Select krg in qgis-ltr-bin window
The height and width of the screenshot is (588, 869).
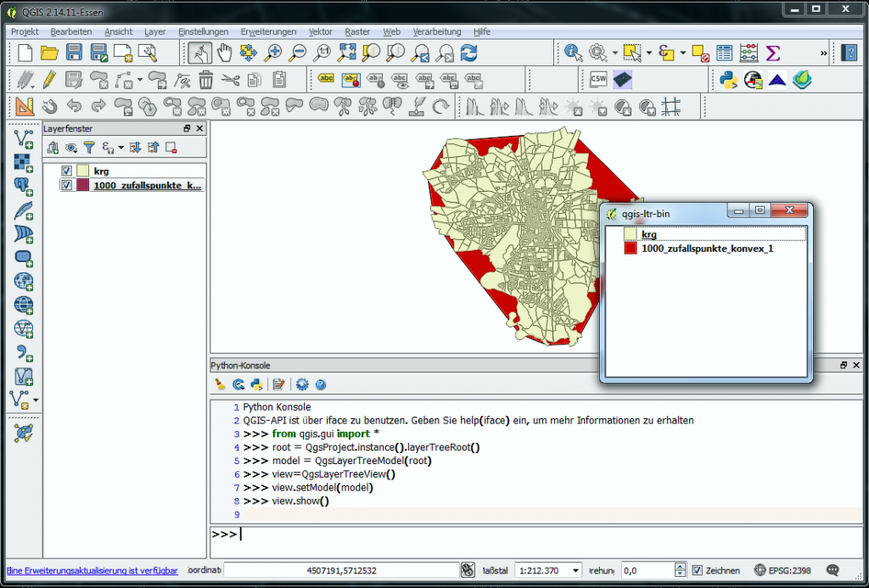649,234
